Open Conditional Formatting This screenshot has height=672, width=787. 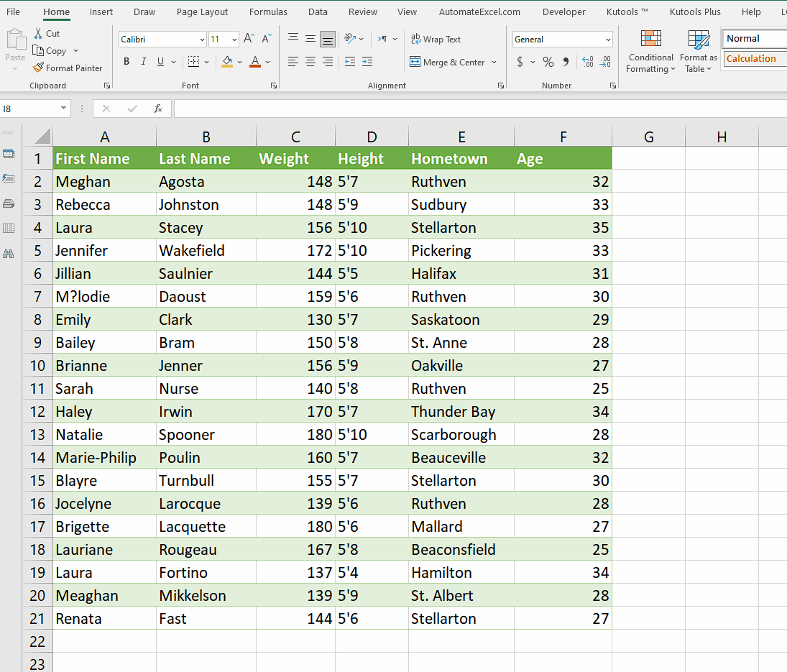click(x=650, y=51)
